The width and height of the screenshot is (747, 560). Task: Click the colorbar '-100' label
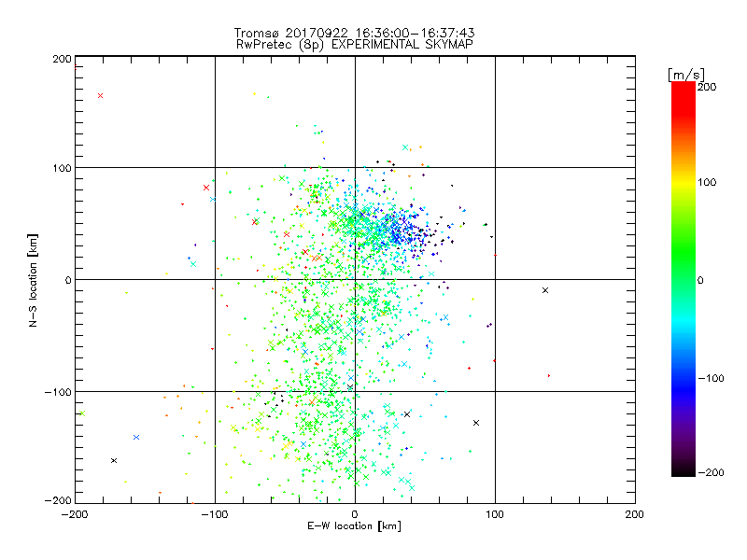711,378
